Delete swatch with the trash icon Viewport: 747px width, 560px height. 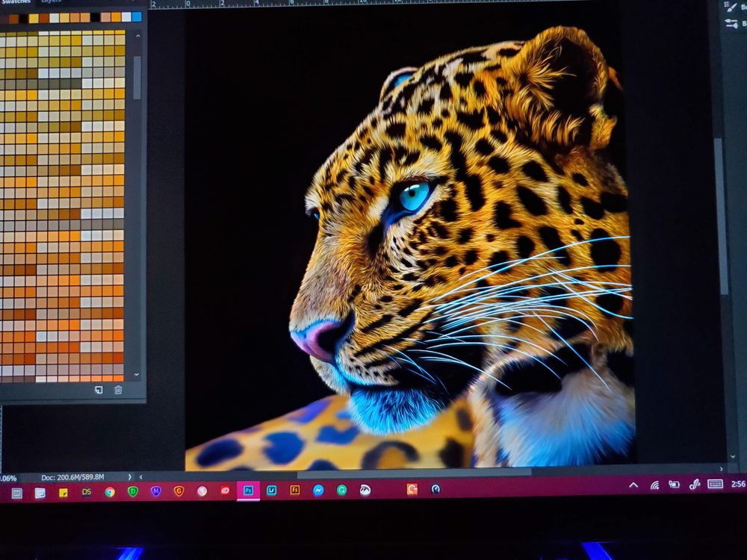[x=118, y=390]
